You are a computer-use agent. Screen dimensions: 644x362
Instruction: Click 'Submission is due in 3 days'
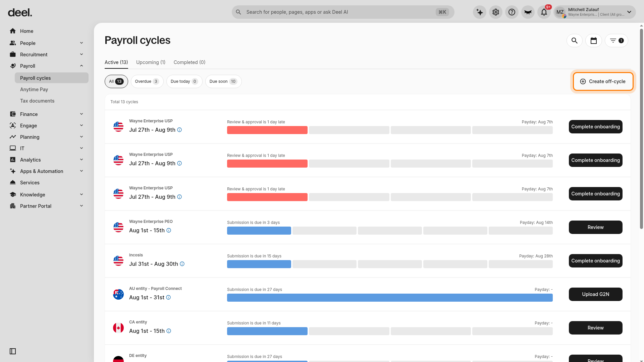pos(253,223)
